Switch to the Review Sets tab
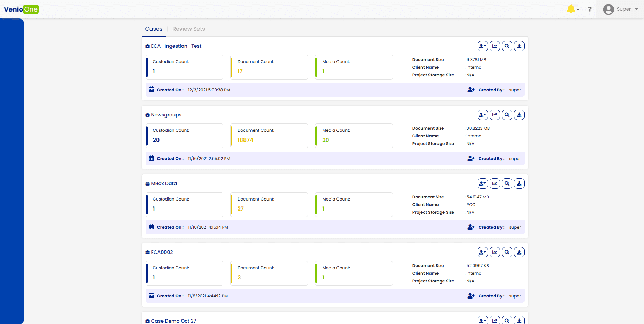The width and height of the screenshot is (644, 324). pos(188,29)
